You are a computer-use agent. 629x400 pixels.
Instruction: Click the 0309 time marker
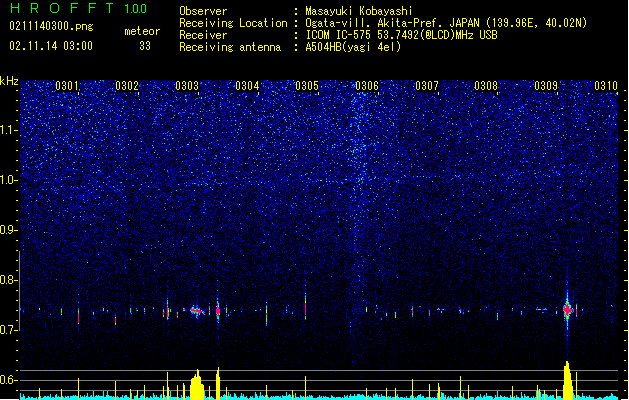546,86
